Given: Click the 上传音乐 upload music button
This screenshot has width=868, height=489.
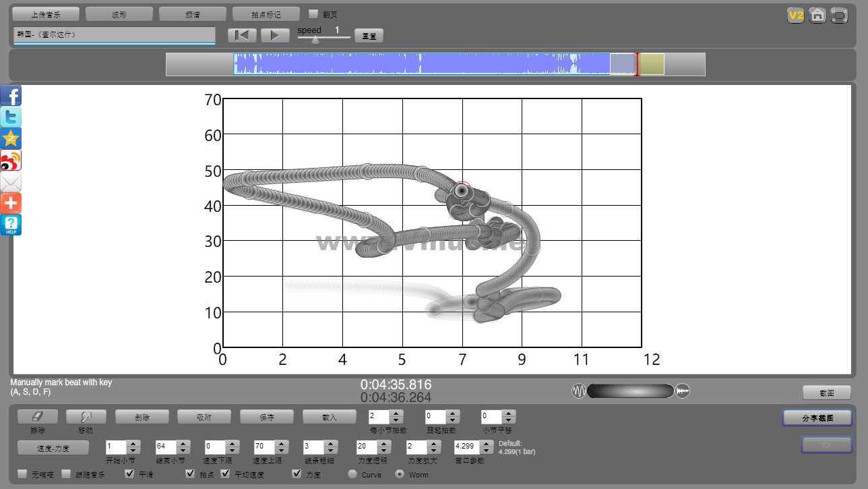Looking at the screenshot, I should click(x=46, y=14).
